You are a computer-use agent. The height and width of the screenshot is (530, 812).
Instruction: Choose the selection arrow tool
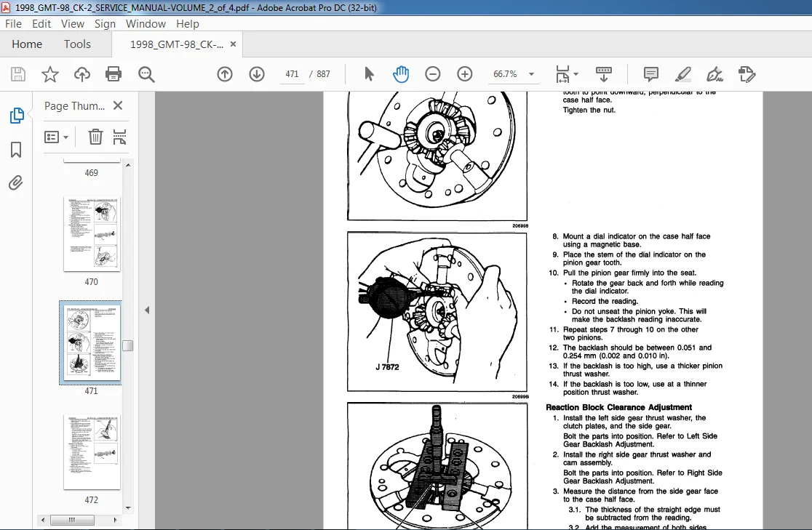pos(369,74)
